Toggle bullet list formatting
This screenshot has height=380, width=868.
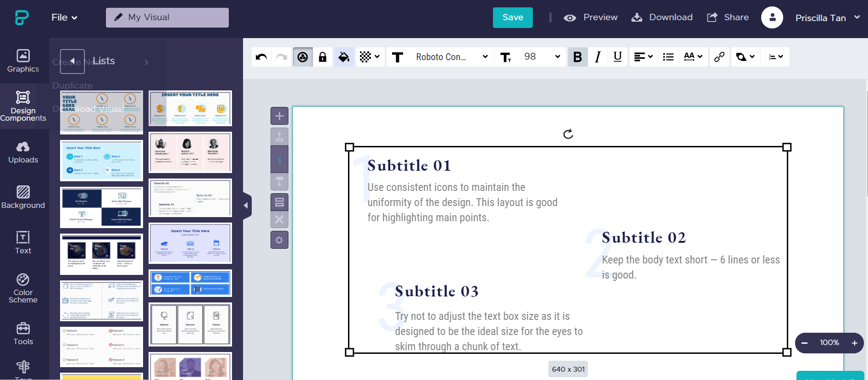[669, 57]
